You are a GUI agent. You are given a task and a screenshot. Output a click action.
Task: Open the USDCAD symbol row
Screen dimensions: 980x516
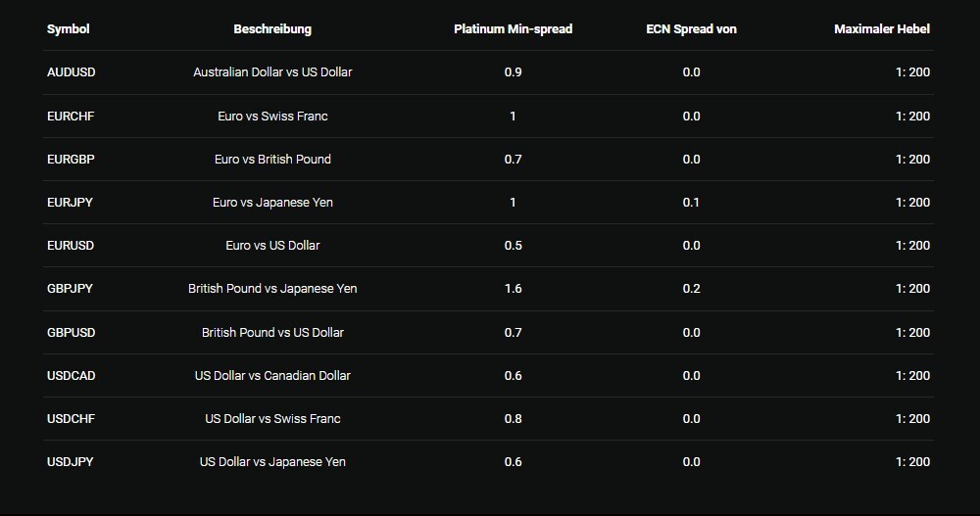point(72,376)
